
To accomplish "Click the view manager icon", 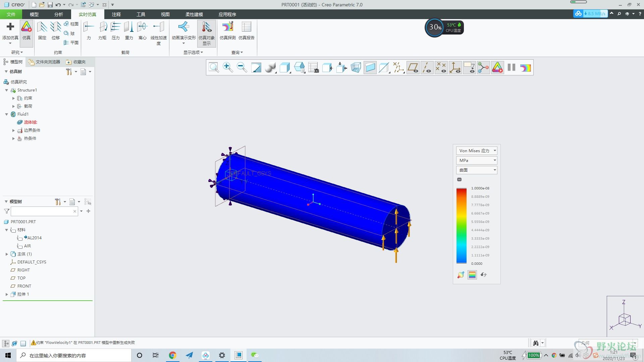I will pyautogui.click(x=313, y=68).
